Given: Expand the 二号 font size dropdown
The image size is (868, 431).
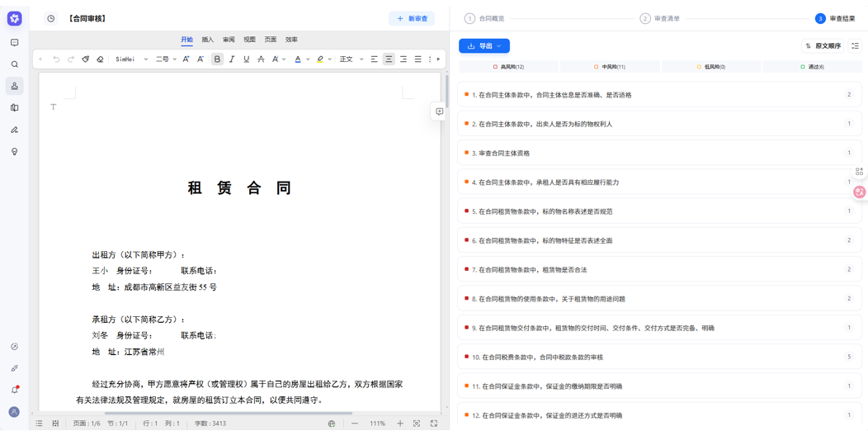Looking at the screenshot, I should pyautogui.click(x=166, y=59).
